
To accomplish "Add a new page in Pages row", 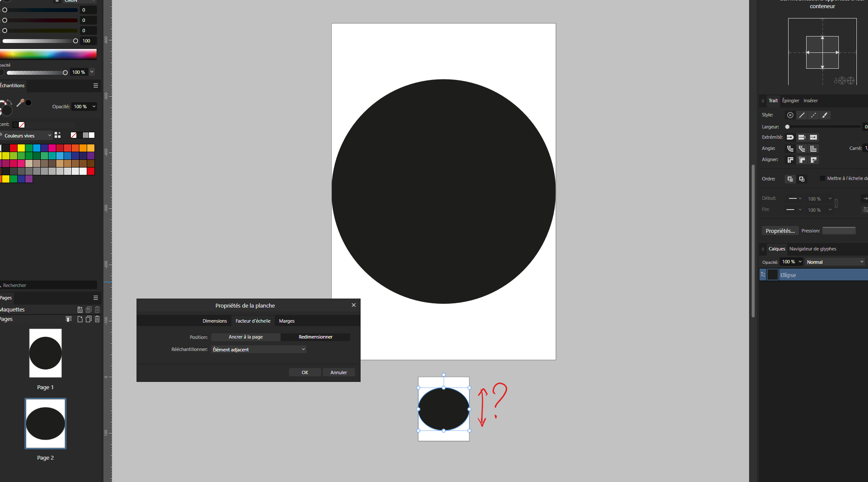I will pos(80,319).
